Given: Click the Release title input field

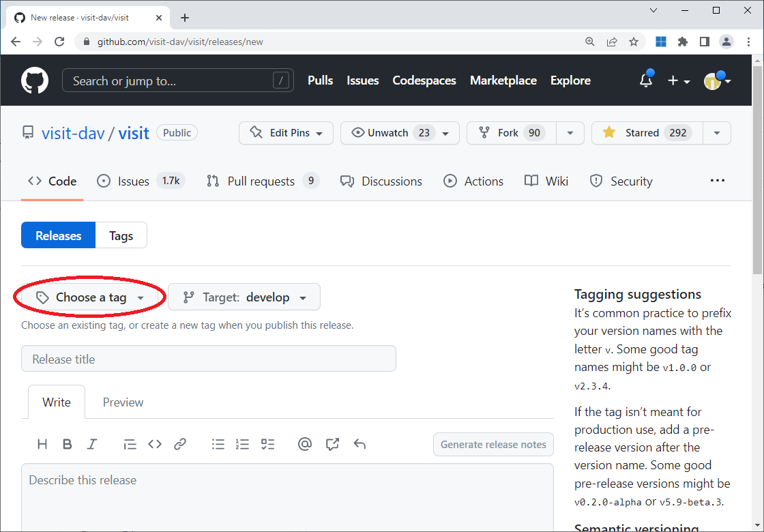Looking at the screenshot, I should pyautogui.click(x=209, y=359).
